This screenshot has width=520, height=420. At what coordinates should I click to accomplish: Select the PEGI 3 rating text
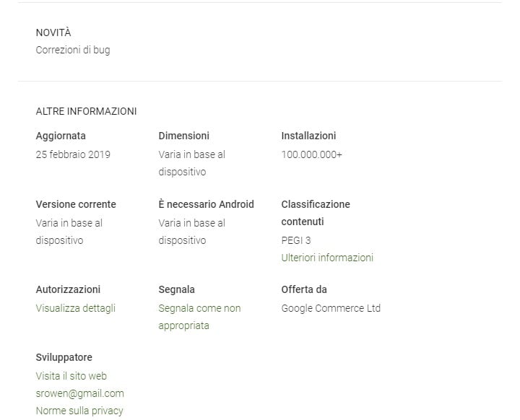point(296,240)
